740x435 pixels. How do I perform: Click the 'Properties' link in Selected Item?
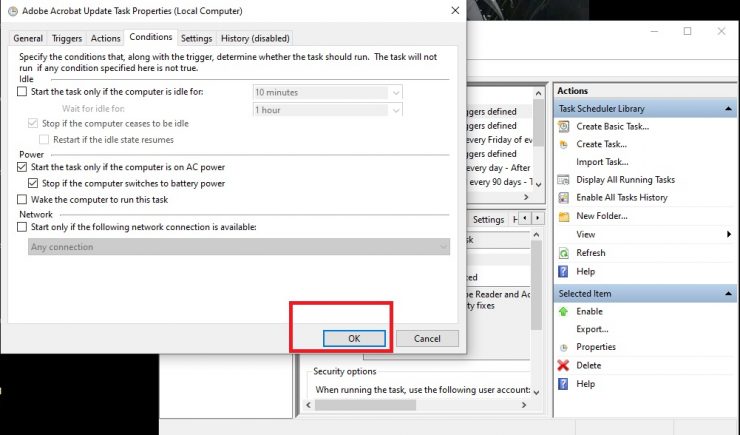596,347
